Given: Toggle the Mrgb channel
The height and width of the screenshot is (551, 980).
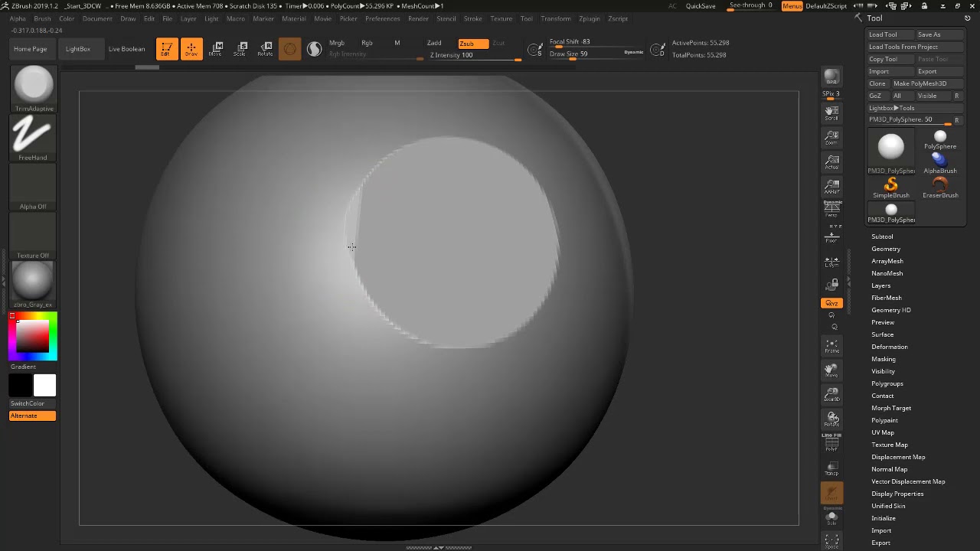Looking at the screenshot, I should [x=337, y=43].
